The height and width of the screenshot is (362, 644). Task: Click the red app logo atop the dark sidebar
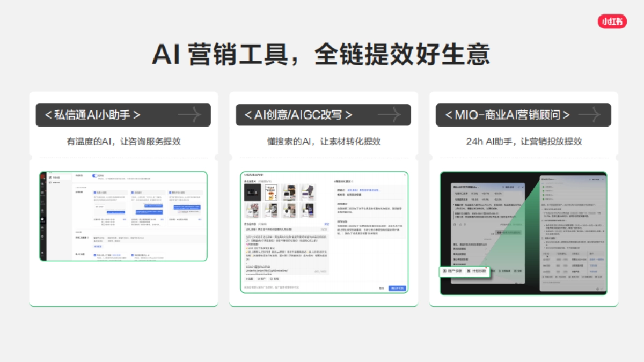click(42, 176)
